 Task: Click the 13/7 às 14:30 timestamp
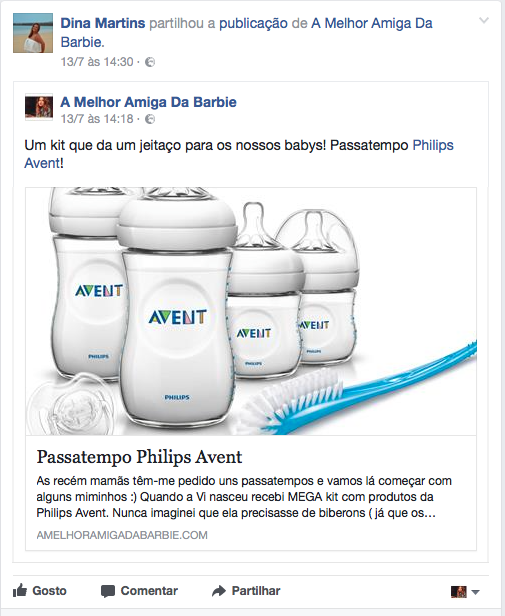pos(97,62)
